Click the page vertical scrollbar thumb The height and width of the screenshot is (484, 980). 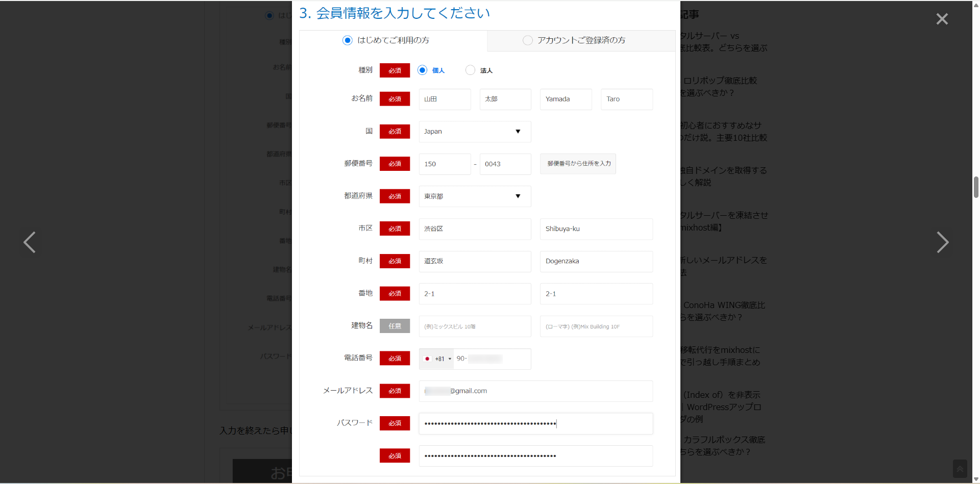point(976,187)
